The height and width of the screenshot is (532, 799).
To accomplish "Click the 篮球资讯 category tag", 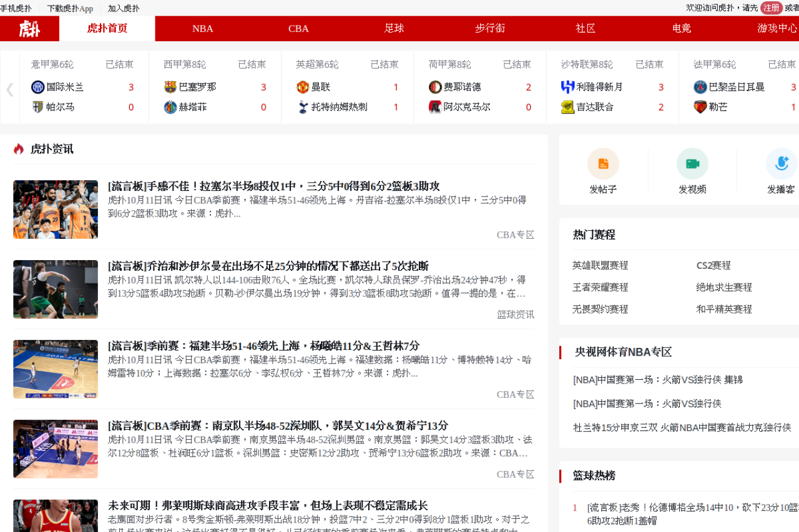I will 516,315.
